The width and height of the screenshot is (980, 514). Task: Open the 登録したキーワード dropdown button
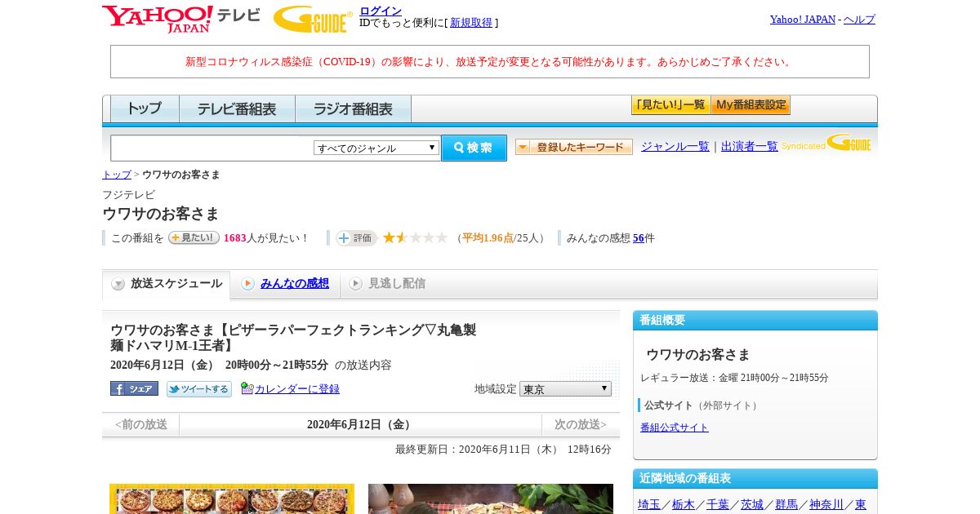tap(574, 147)
